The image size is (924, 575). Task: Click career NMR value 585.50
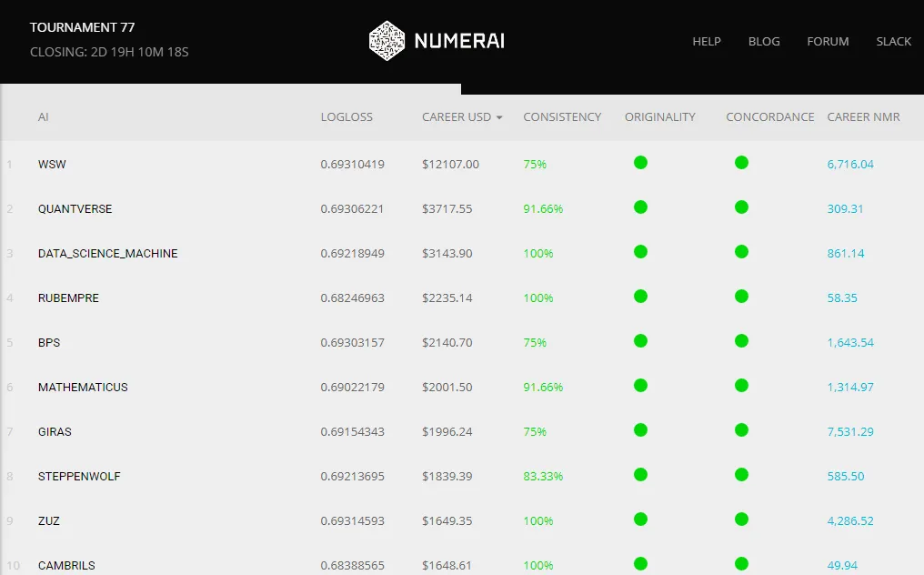(x=846, y=476)
